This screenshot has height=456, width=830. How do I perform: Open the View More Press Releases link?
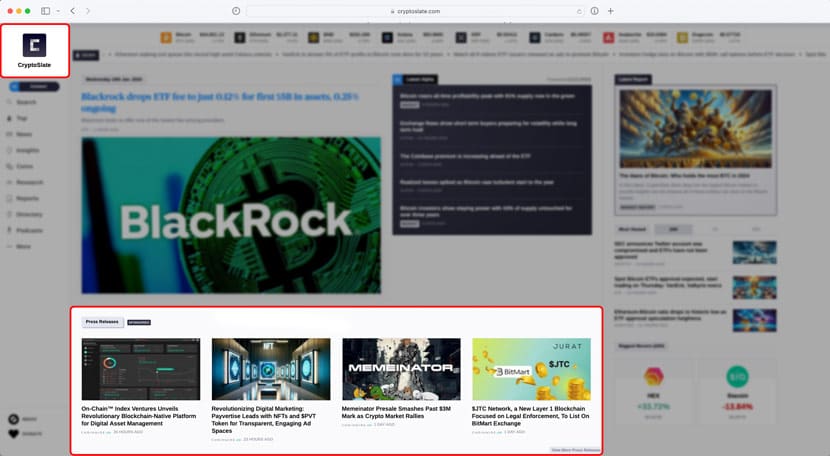click(x=575, y=450)
